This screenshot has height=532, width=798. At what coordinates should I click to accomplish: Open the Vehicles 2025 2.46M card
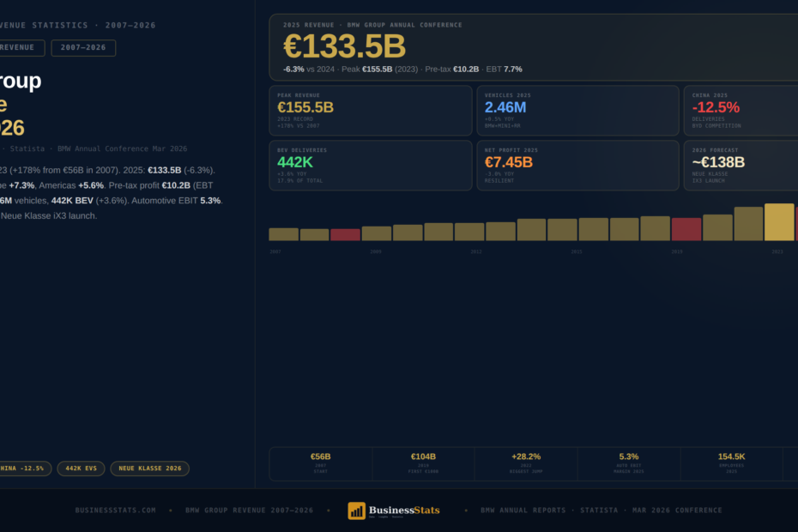(577, 111)
